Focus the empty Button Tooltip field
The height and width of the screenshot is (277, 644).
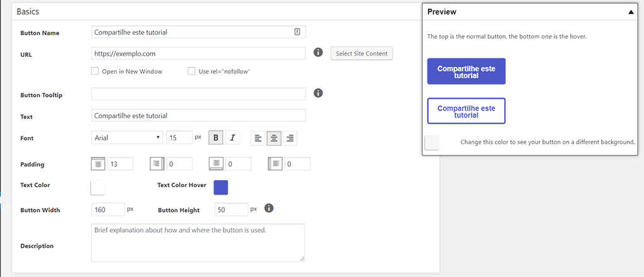pos(198,94)
